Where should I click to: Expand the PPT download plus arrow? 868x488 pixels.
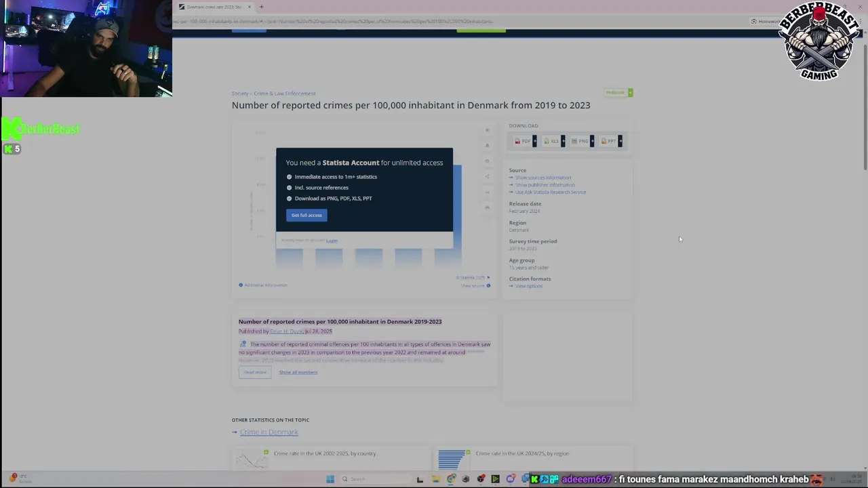[x=620, y=141]
